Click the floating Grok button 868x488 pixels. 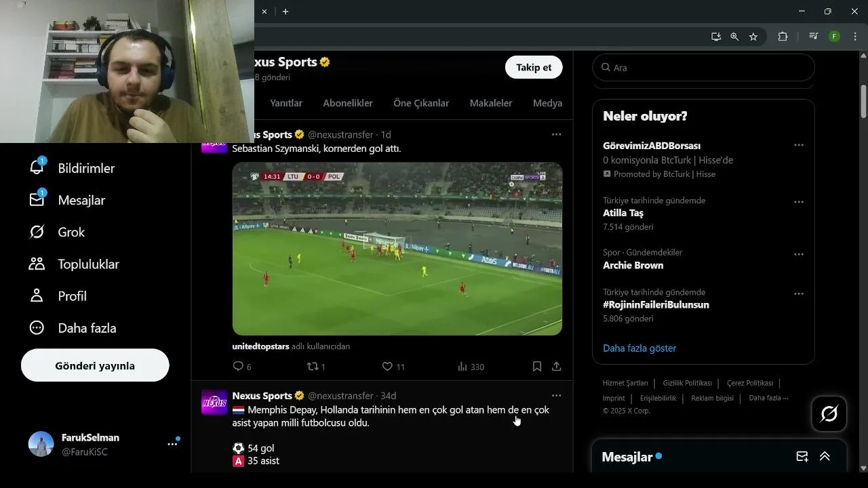[829, 413]
